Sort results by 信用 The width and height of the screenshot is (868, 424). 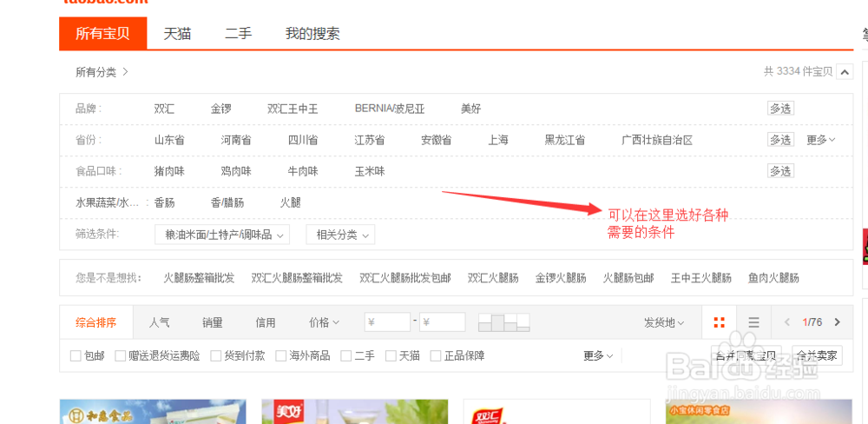coord(266,322)
